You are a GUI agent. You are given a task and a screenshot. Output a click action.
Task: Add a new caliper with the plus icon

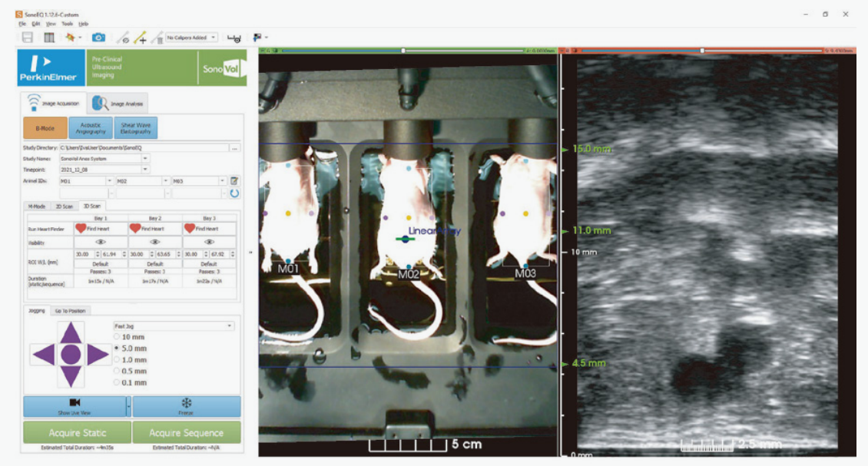(x=140, y=38)
